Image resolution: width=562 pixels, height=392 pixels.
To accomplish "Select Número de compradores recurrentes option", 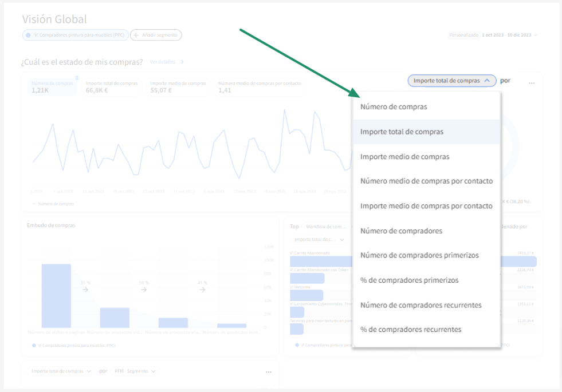I will (427, 305).
